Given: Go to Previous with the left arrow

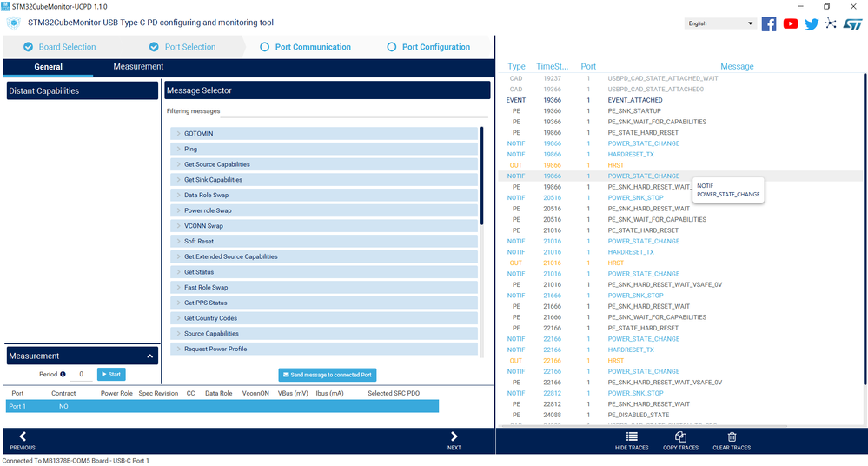Looking at the screenshot, I should point(23,436).
